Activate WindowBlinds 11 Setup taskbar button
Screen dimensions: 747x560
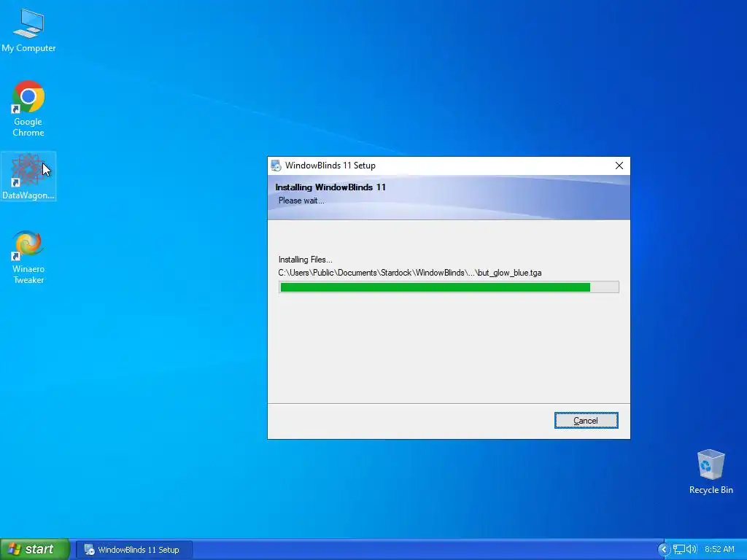click(x=134, y=550)
